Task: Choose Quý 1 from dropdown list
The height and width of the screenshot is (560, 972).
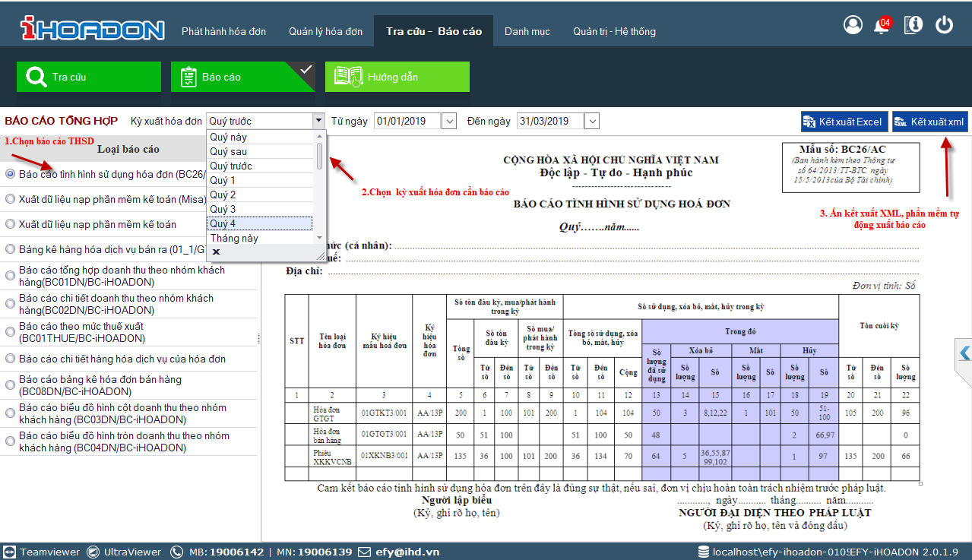Action: pos(261,181)
